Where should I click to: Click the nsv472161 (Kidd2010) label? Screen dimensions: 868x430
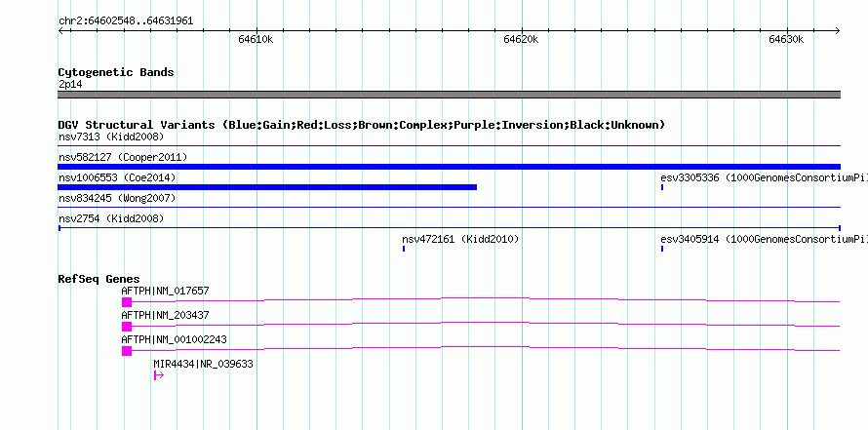(460, 239)
